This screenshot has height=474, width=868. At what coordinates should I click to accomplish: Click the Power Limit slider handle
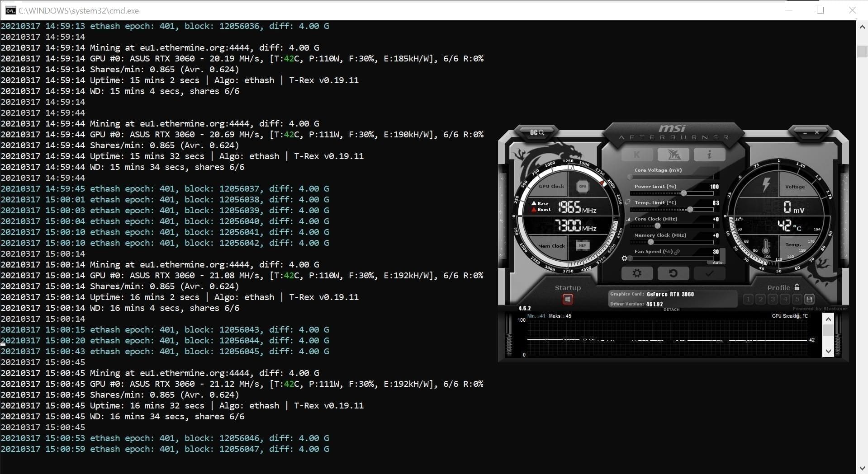coord(684,193)
